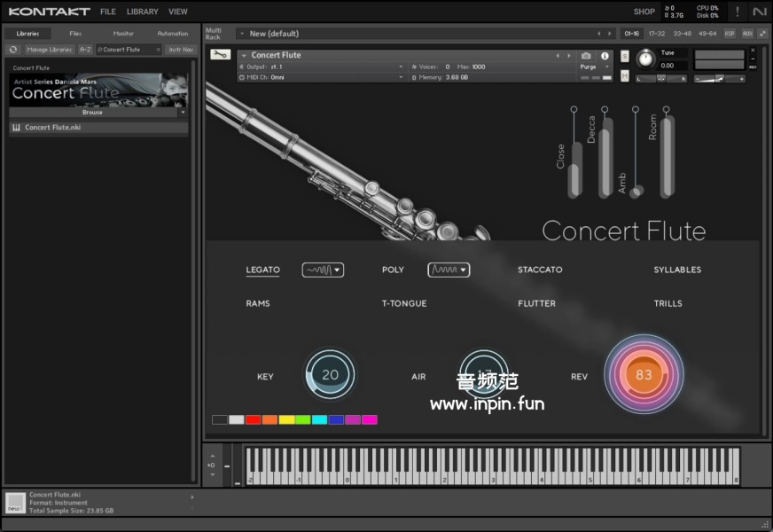773x532 pixels.
Task: Enable the T-TONGUE articulation
Action: 404,304
